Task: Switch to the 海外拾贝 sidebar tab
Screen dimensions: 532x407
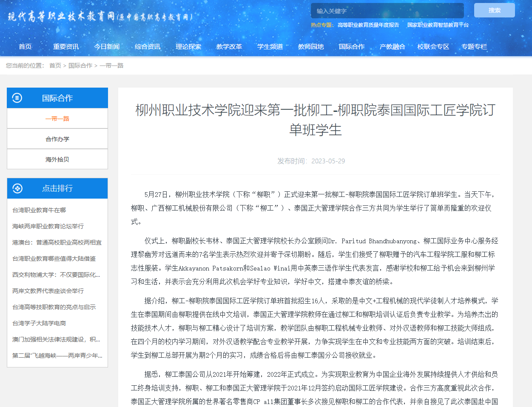Action: coord(57,159)
